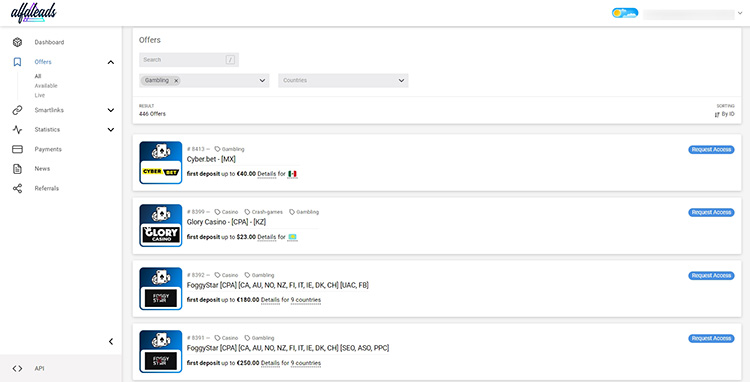The height and width of the screenshot is (382, 750).
Task: Click the Search input field
Action: click(189, 60)
